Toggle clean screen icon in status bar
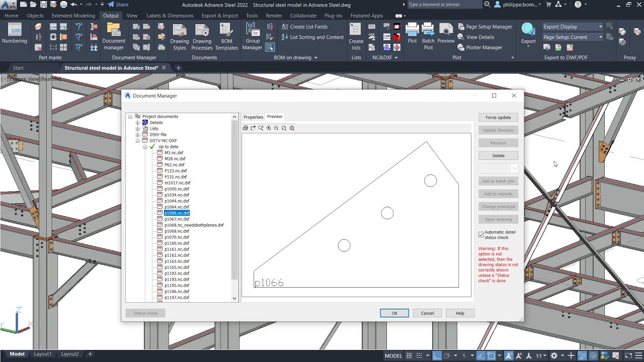This screenshot has height=362, width=644. (629, 355)
